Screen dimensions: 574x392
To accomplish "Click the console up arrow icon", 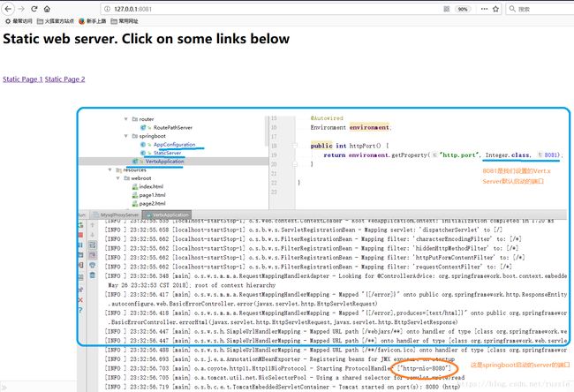I will pos(92,225).
